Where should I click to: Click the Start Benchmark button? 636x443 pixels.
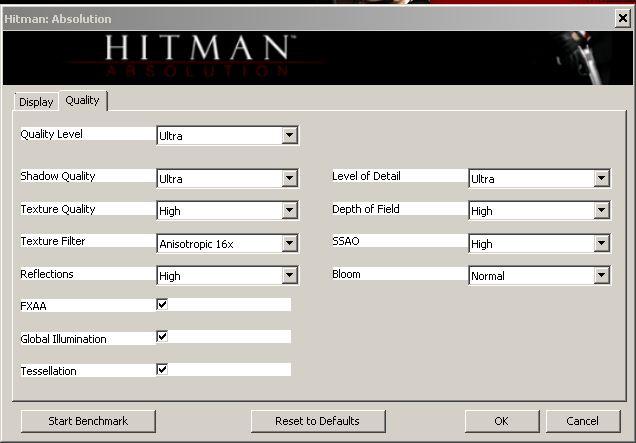pyautogui.click(x=88, y=421)
